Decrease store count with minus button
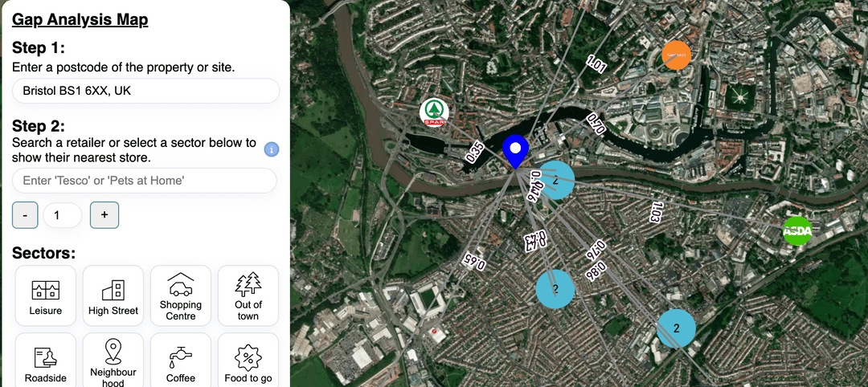The width and height of the screenshot is (868, 387). [x=26, y=215]
